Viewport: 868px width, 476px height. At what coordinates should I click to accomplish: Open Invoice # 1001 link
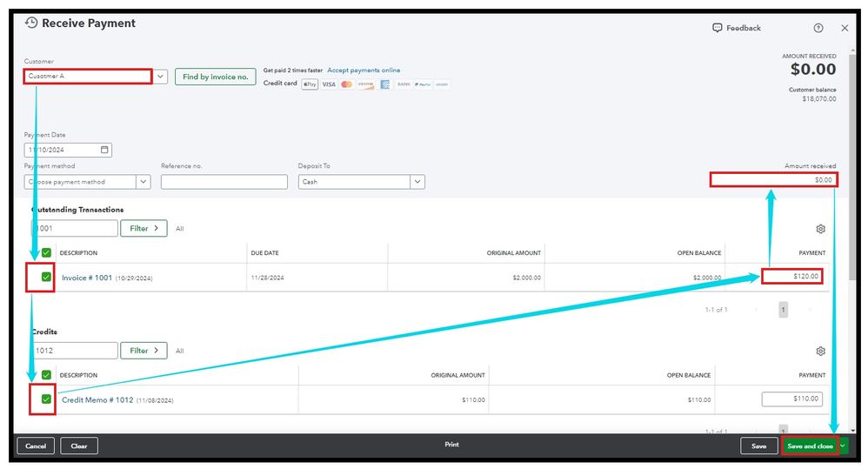(87, 278)
